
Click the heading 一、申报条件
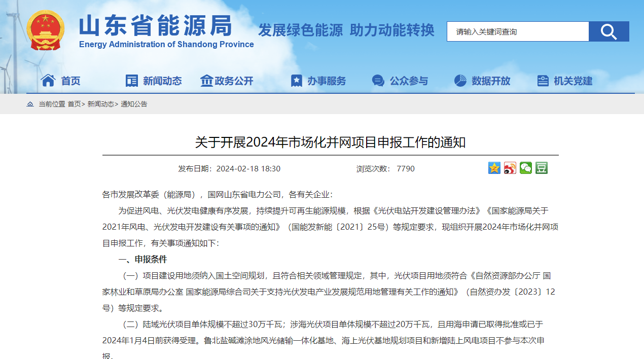[x=142, y=260]
